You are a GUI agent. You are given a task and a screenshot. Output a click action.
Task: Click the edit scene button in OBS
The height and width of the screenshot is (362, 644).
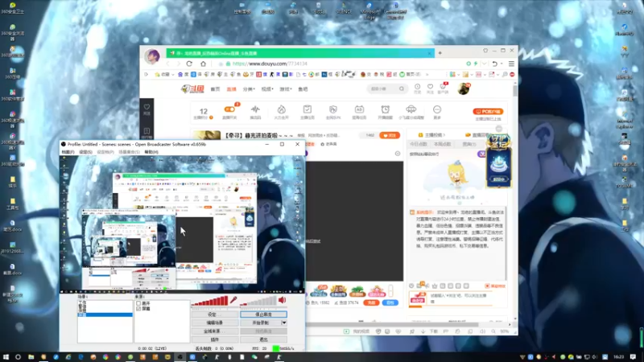[214, 323]
